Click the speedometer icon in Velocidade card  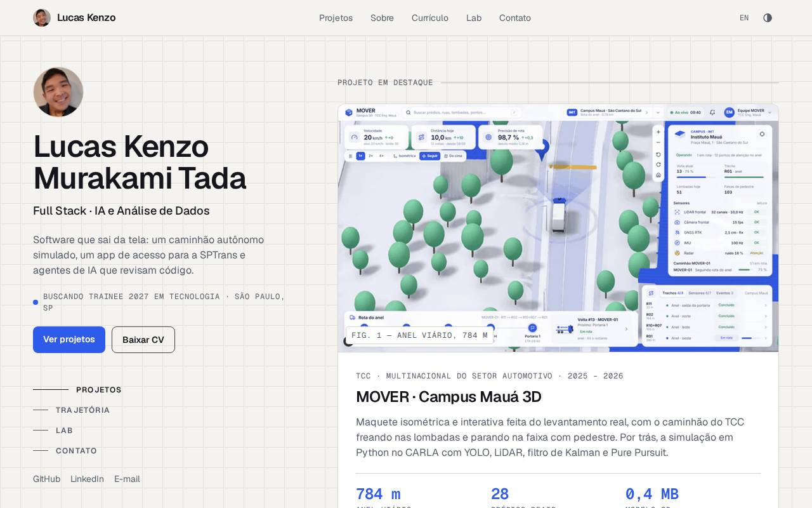tap(353, 137)
